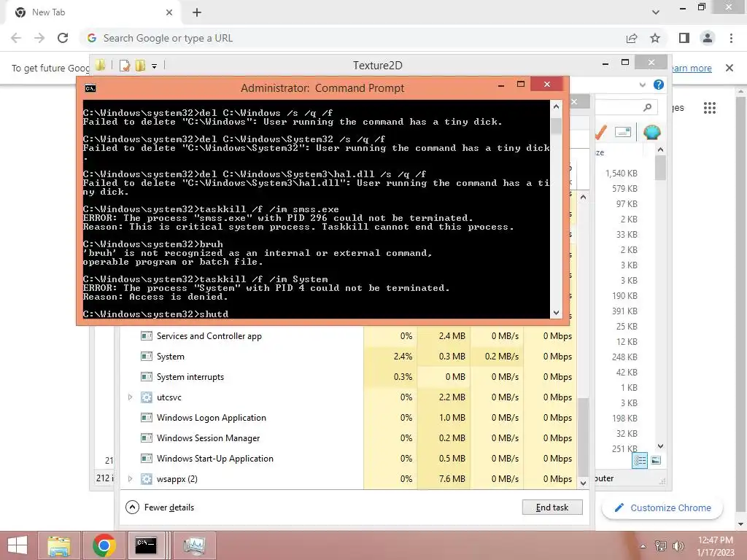Image resolution: width=747 pixels, height=560 pixels.
Task: Select the System process row
Action: click(x=349, y=356)
